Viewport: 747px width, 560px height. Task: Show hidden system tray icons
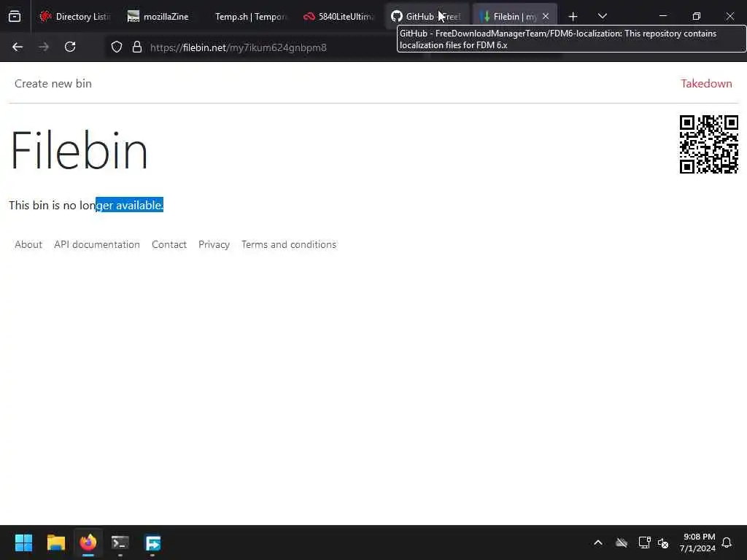[x=598, y=542]
